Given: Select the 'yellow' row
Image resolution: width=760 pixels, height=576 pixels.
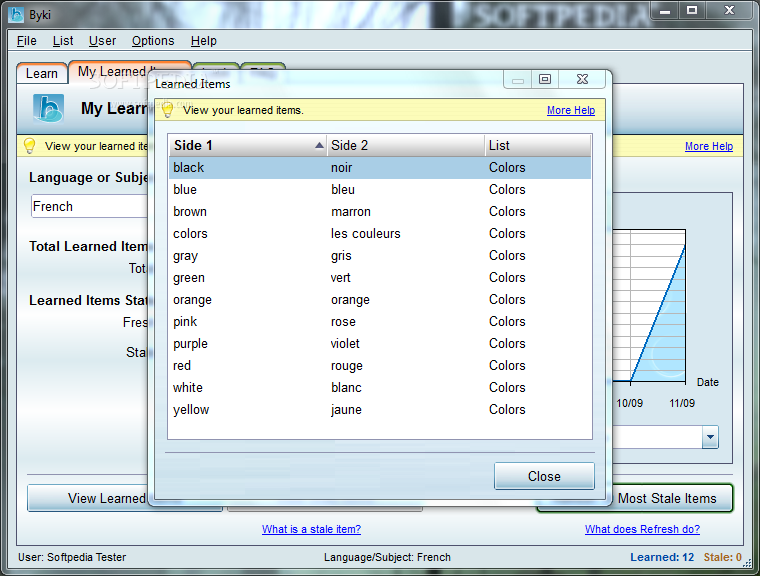Looking at the screenshot, I should click(380, 409).
